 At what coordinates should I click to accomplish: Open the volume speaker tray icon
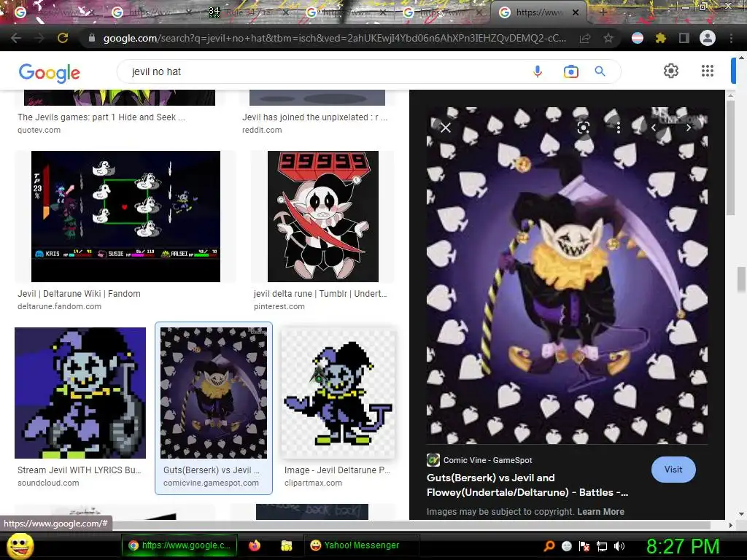click(619, 546)
